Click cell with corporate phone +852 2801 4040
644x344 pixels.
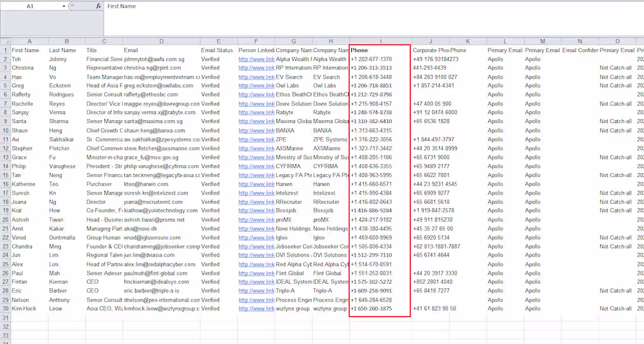pos(433,282)
